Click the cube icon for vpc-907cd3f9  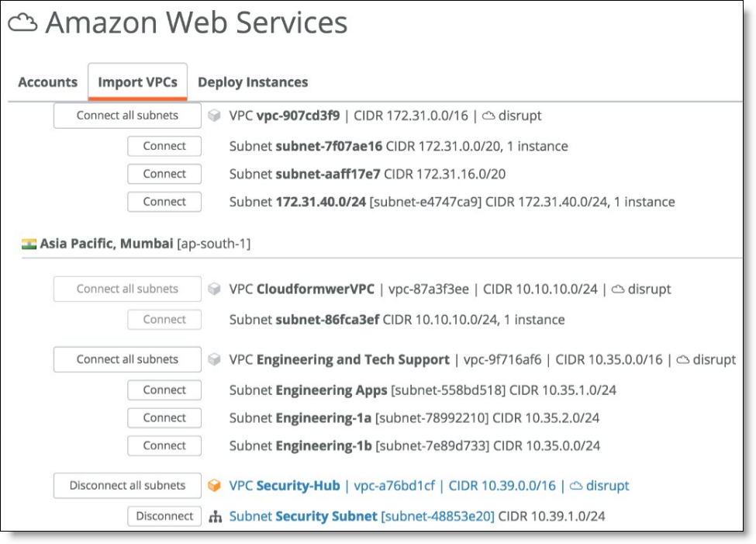214,116
